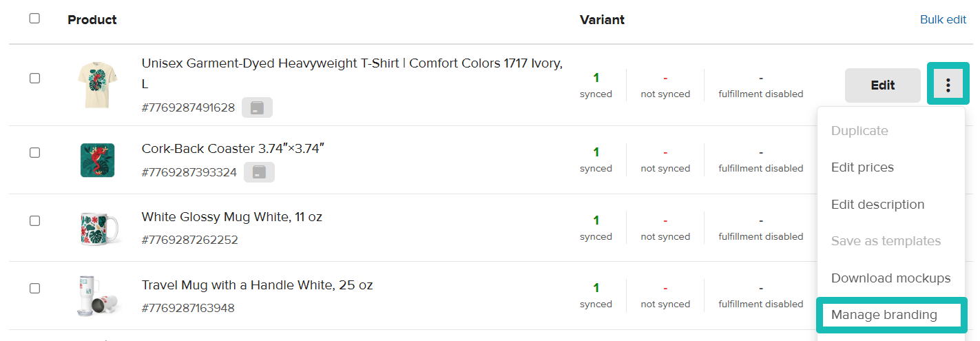Select the Cork-Back Coaster checkbox
This screenshot has height=341, width=980.
(x=34, y=153)
